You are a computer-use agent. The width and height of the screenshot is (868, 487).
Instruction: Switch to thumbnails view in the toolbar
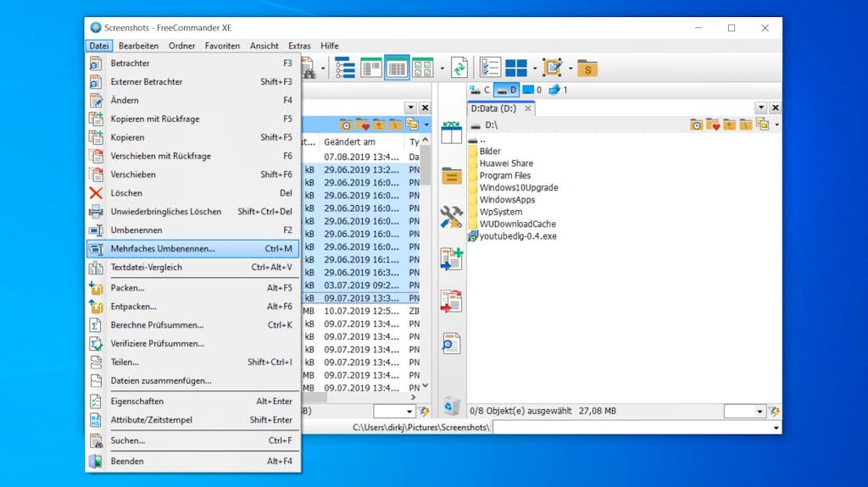point(423,69)
